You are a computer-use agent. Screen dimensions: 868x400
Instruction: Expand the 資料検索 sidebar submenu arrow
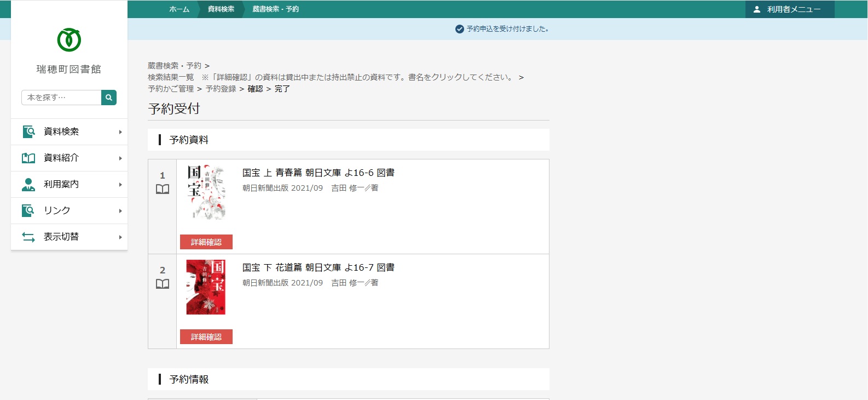120,132
